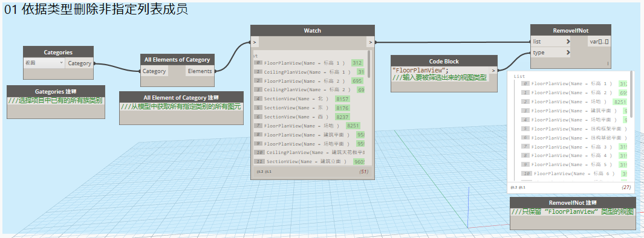Select the Code Block node title bar

(x=444, y=61)
